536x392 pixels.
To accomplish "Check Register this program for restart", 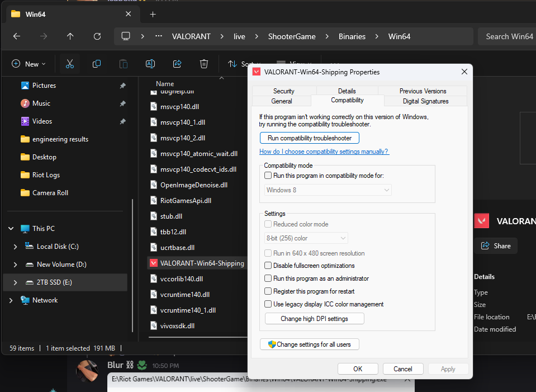I will click(268, 291).
